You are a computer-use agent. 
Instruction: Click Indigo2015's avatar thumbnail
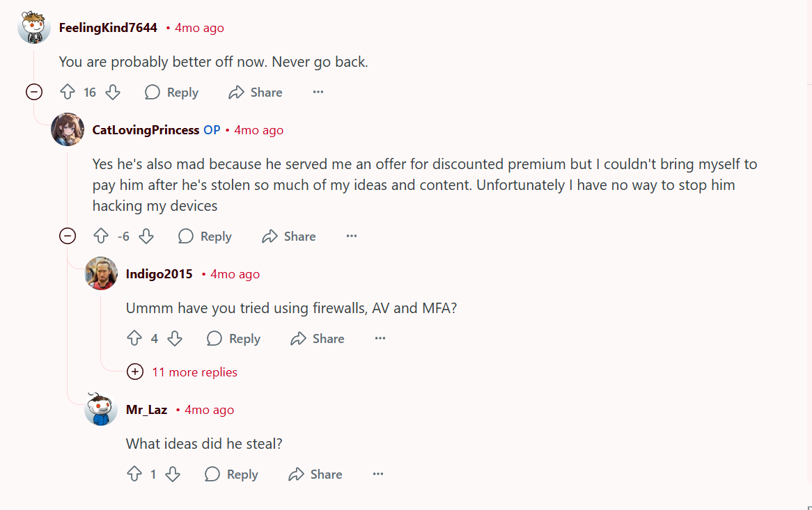point(101,273)
